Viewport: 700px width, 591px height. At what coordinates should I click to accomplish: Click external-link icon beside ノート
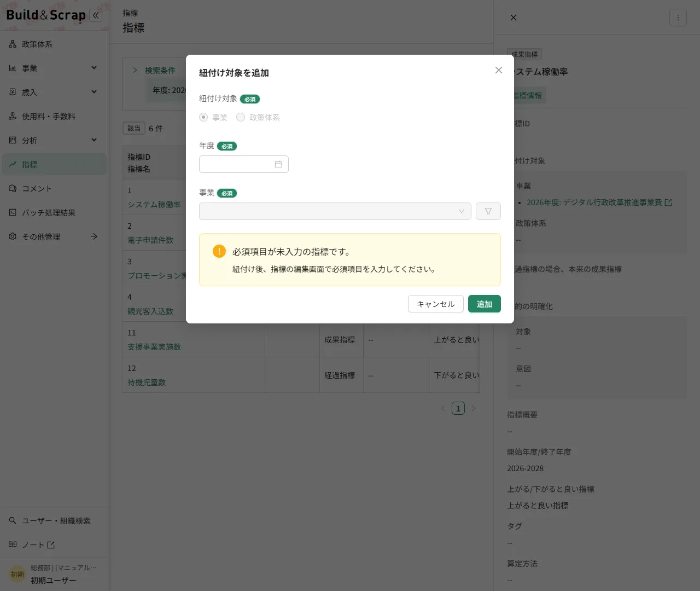point(51,544)
